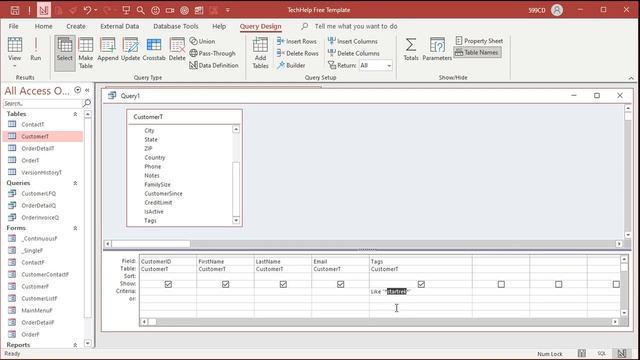640x360 pixels.
Task: Choose the Crosstab query type
Action: click(x=154, y=50)
